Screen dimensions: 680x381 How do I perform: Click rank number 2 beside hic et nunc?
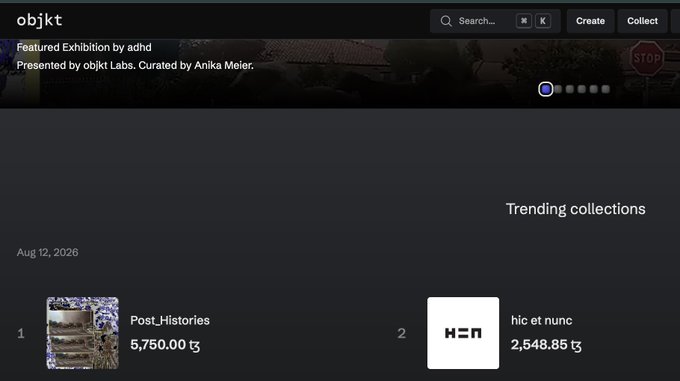[402, 333]
